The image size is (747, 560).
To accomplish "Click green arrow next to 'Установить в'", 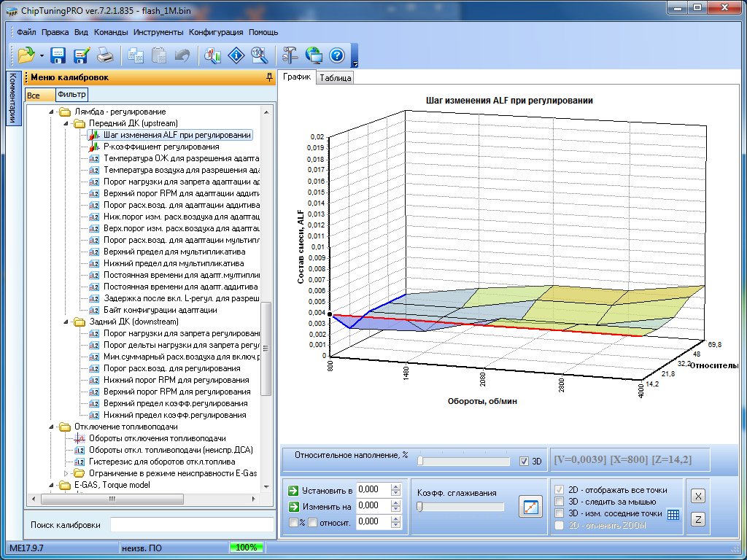I will point(293,490).
